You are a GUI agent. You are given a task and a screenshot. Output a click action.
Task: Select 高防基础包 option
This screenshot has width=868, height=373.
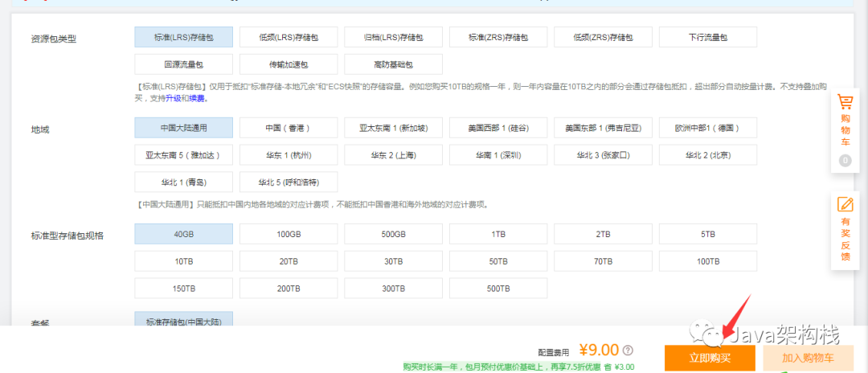(x=393, y=64)
